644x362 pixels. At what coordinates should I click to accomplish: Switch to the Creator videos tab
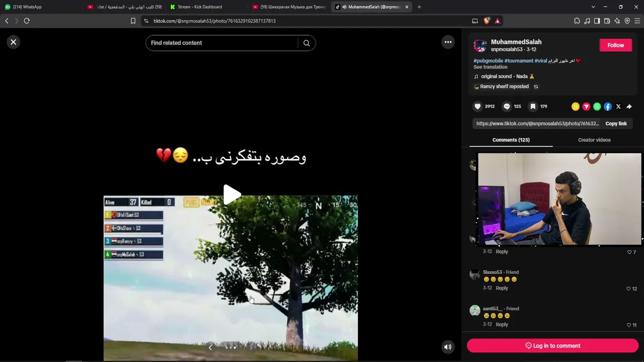click(x=594, y=140)
